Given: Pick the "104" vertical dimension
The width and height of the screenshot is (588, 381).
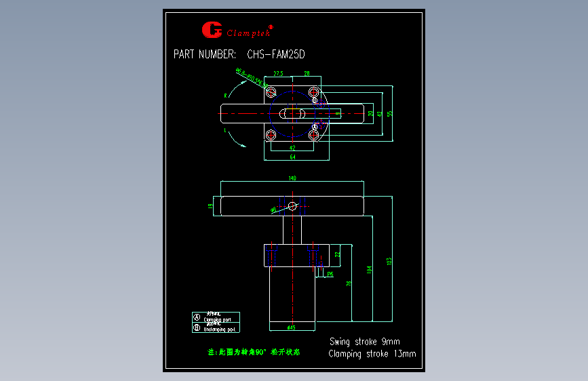Looking at the screenshot, I should 369,270.
